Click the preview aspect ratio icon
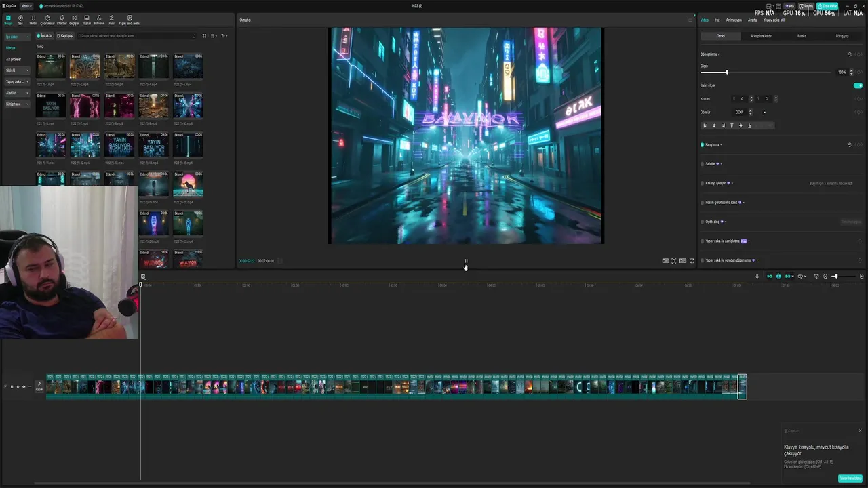This screenshot has width=868, height=488. (683, 261)
